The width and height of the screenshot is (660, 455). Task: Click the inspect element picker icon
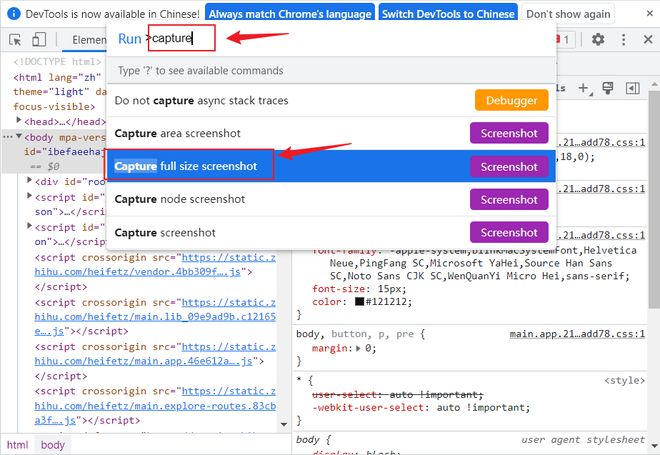pos(16,40)
